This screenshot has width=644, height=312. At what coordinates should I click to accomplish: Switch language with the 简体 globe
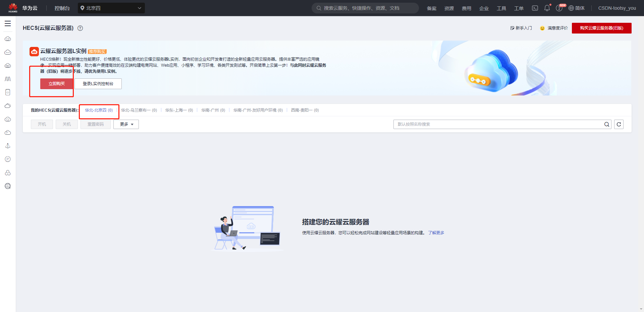click(577, 8)
